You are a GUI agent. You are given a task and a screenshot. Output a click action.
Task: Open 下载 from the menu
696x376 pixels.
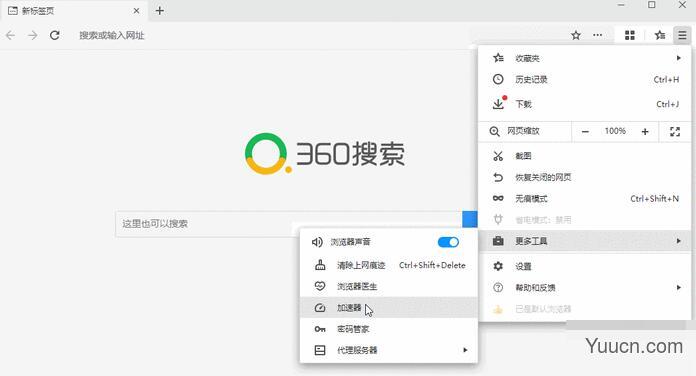pos(585,104)
